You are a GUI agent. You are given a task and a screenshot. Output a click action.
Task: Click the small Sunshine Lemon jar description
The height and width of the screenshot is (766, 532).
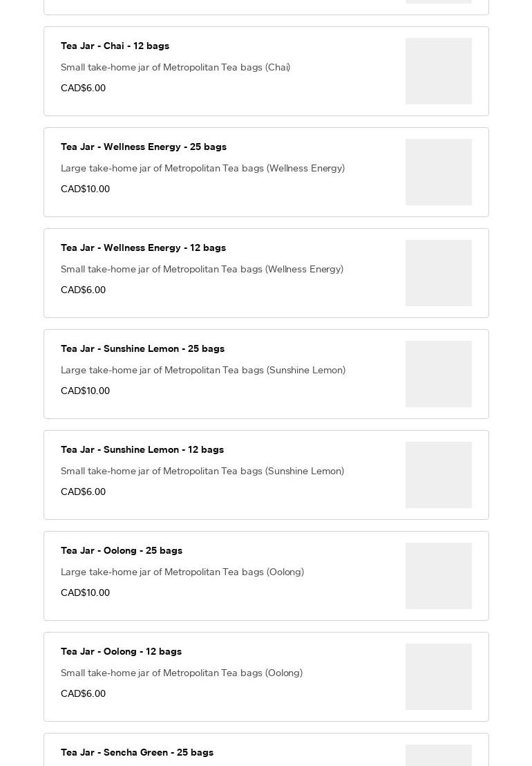[202, 471]
